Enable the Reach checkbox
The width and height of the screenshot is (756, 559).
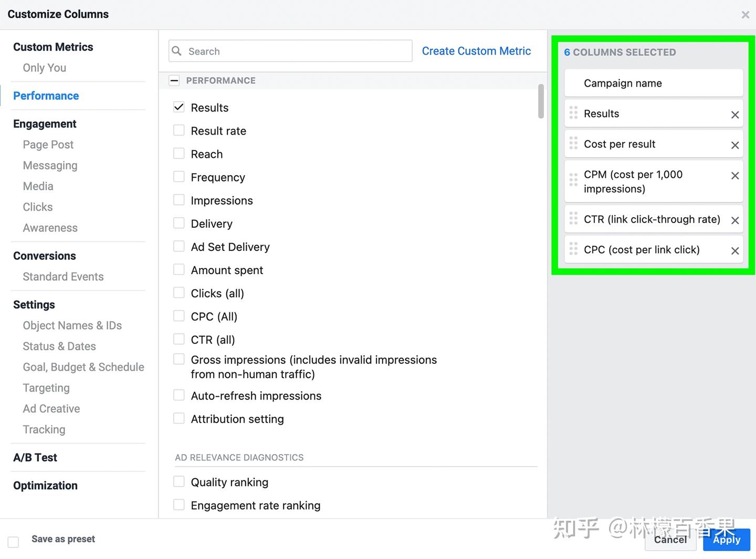coord(179,154)
